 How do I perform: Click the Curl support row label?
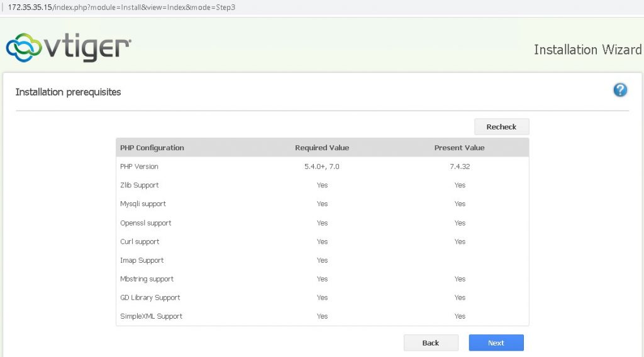coord(140,241)
